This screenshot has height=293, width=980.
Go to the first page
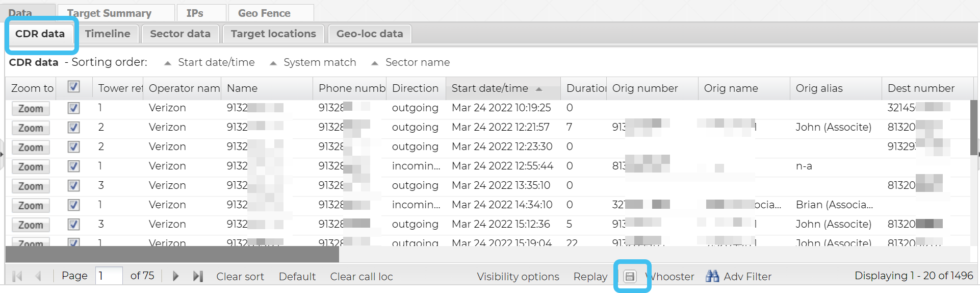pos(17,276)
